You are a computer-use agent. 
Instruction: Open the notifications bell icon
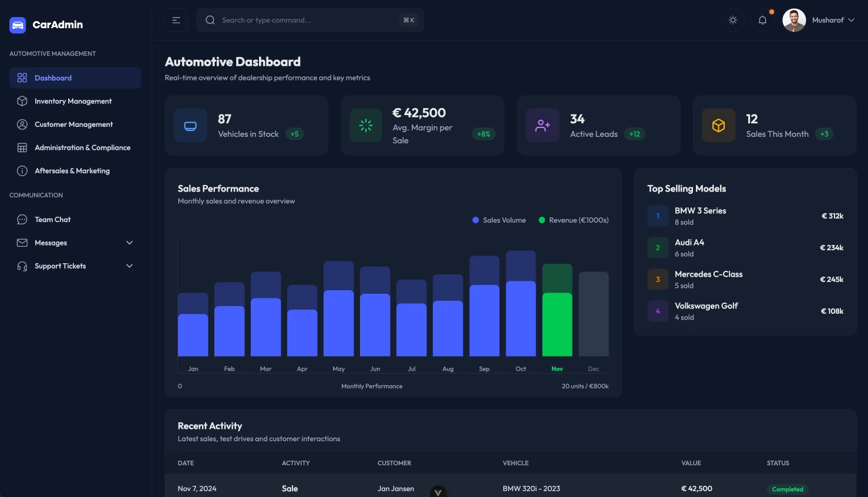point(762,20)
